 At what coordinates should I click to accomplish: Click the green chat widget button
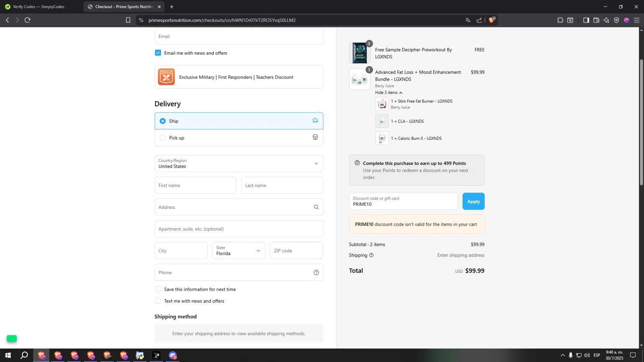pyautogui.click(x=12, y=338)
